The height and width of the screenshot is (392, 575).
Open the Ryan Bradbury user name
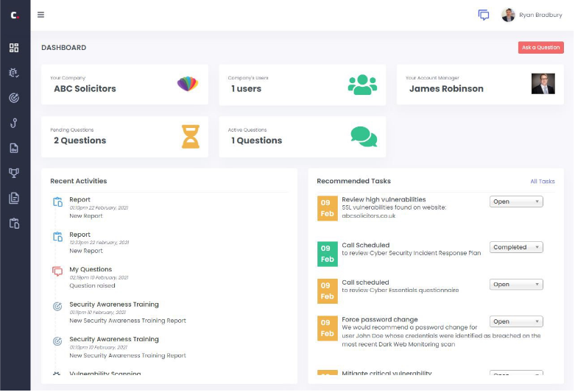540,15
